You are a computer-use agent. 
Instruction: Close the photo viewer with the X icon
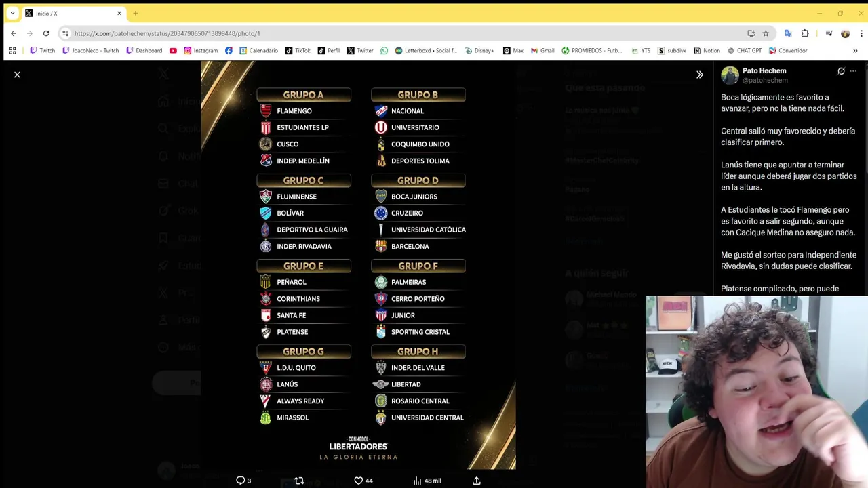pyautogui.click(x=17, y=75)
